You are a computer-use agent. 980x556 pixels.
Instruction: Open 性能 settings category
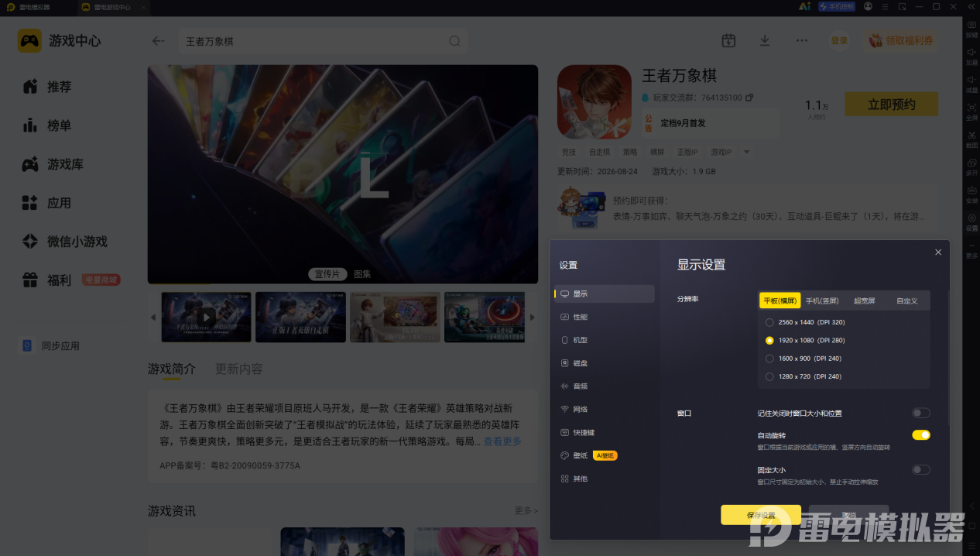pos(605,317)
